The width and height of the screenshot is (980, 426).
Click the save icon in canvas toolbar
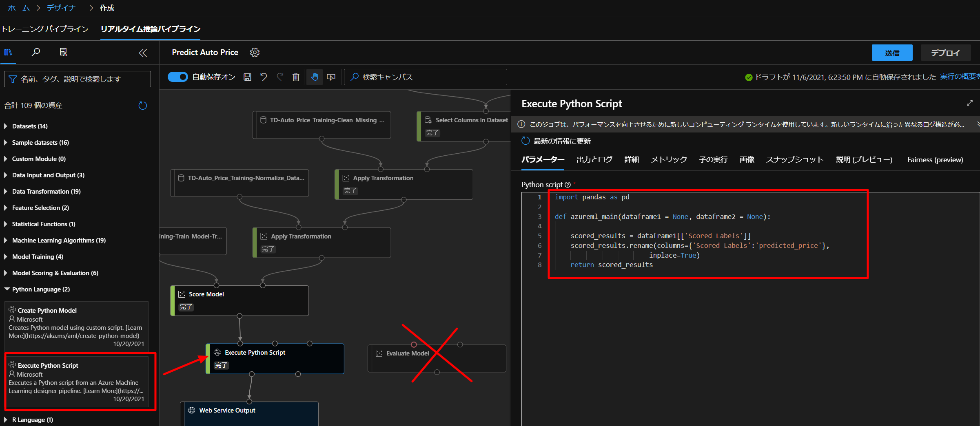(247, 77)
